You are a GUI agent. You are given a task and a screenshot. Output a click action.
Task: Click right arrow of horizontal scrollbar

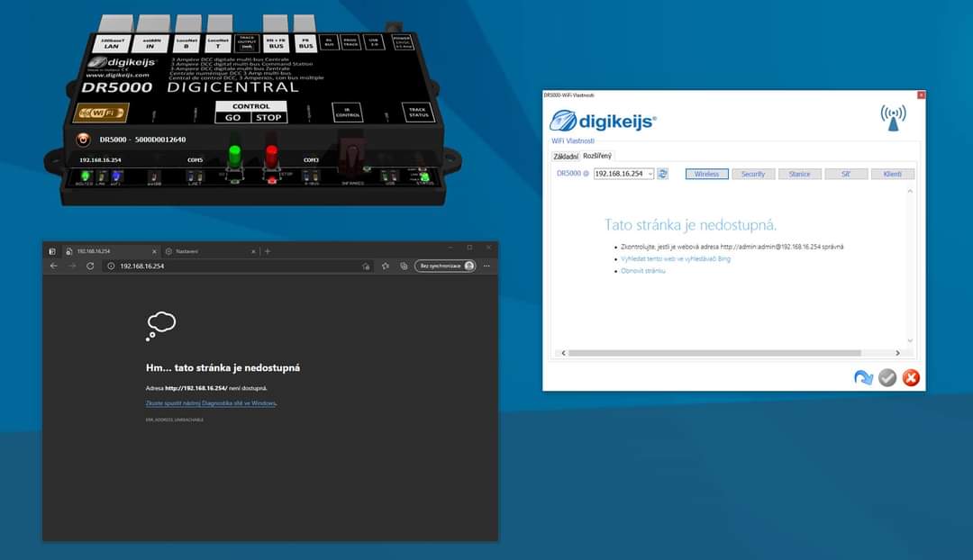(x=897, y=353)
